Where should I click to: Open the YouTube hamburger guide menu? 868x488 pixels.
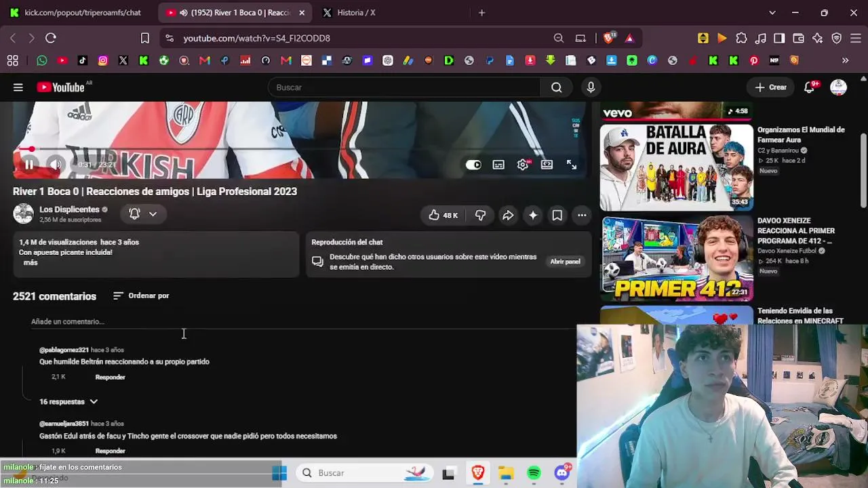[x=18, y=87]
